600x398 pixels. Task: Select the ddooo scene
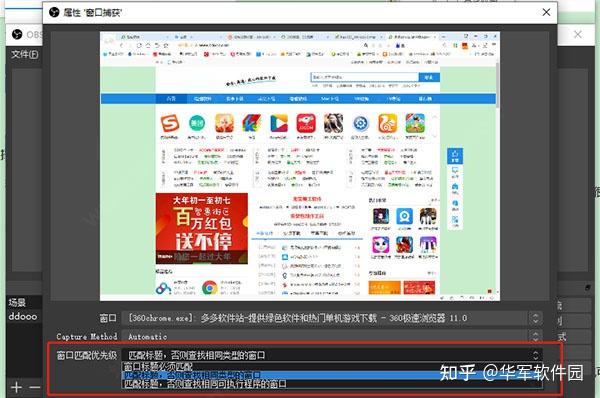point(23,316)
